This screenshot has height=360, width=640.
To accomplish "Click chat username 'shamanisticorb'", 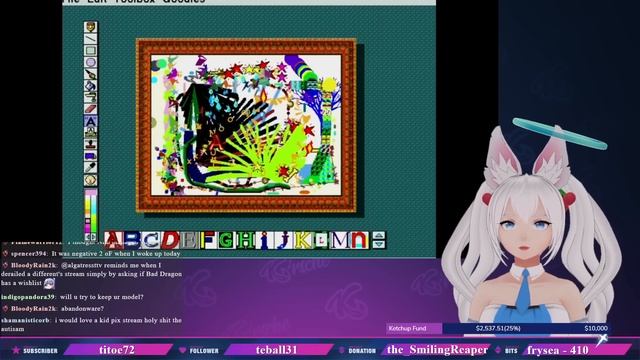I will coord(25,320).
